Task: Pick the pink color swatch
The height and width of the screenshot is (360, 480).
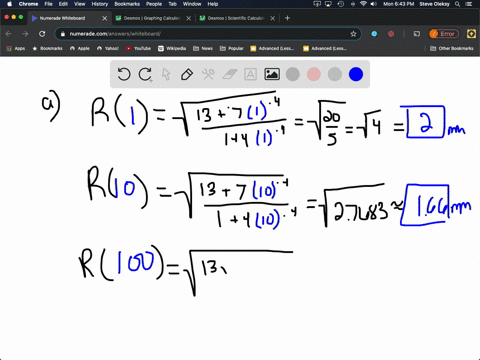Action: point(314,74)
